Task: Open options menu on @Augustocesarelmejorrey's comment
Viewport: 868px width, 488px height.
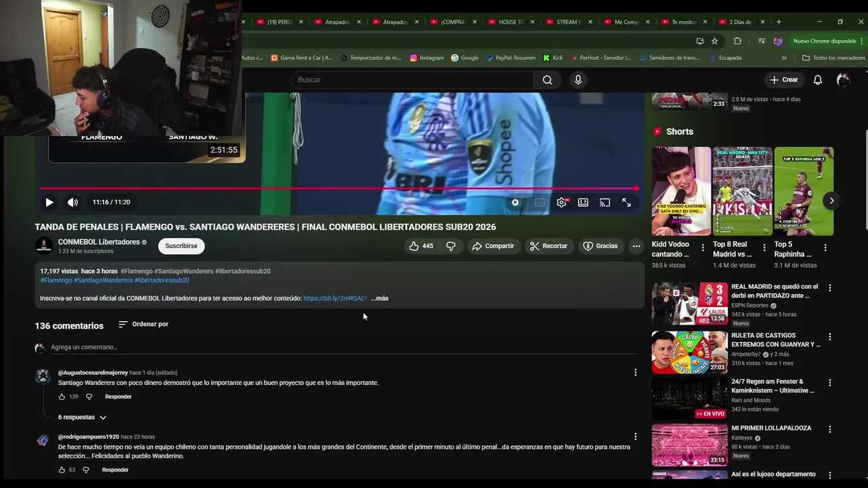Action: [635, 372]
